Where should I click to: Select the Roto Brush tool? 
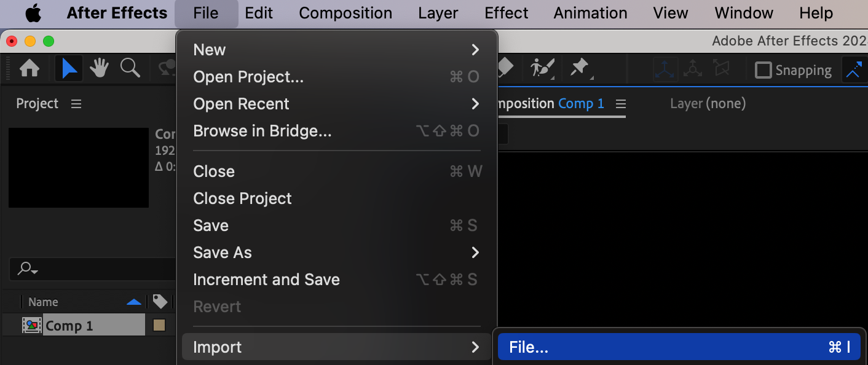click(542, 68)
